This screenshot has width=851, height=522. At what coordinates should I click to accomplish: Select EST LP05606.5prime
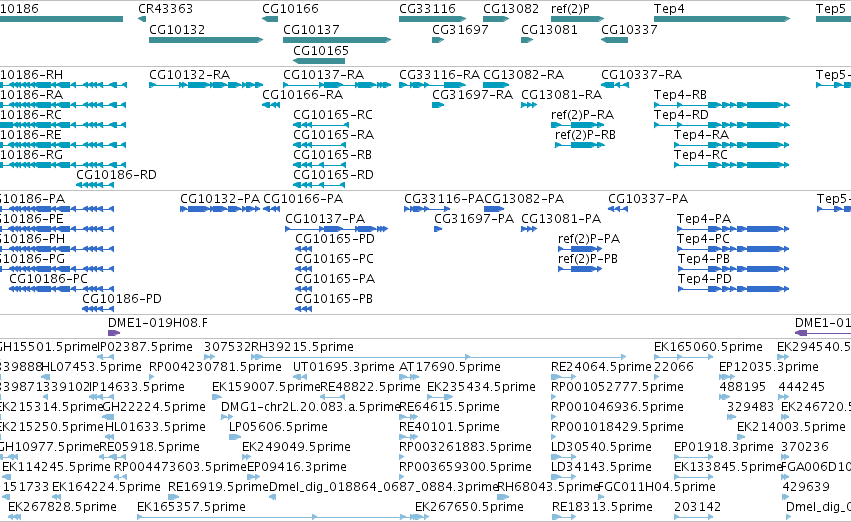tap(278, 427)
